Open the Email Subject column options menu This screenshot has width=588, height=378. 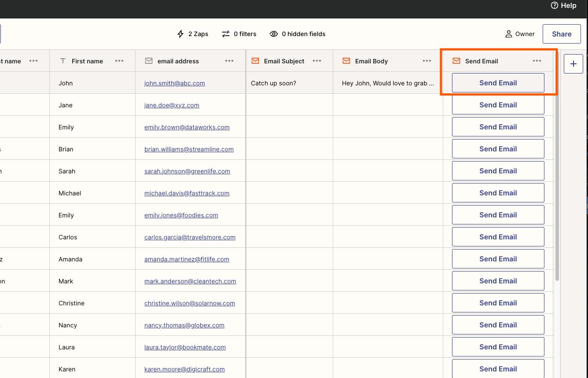point(316,61)
